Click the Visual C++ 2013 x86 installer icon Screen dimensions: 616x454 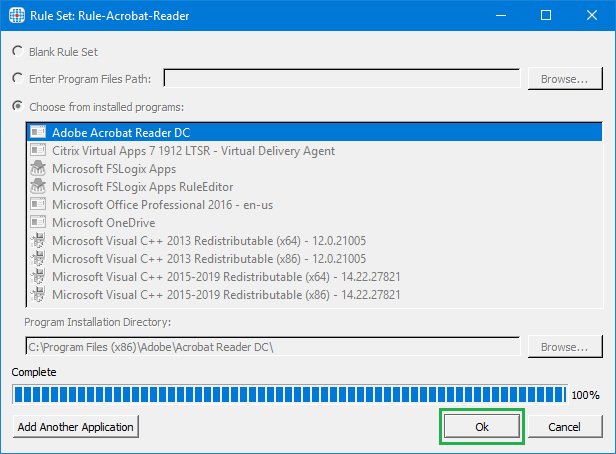point(38,258)
